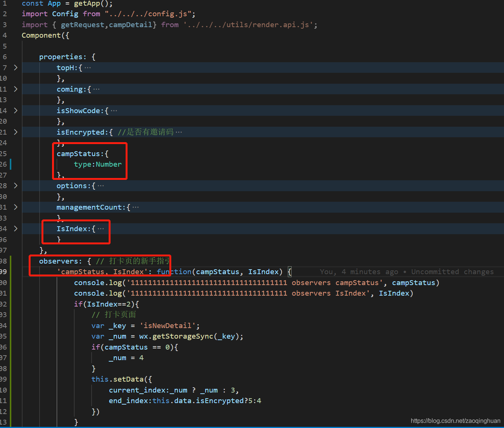This screenshot has width=504, height=428.
Task: Click "getApp" on the first line
Action: click(87, 4)
